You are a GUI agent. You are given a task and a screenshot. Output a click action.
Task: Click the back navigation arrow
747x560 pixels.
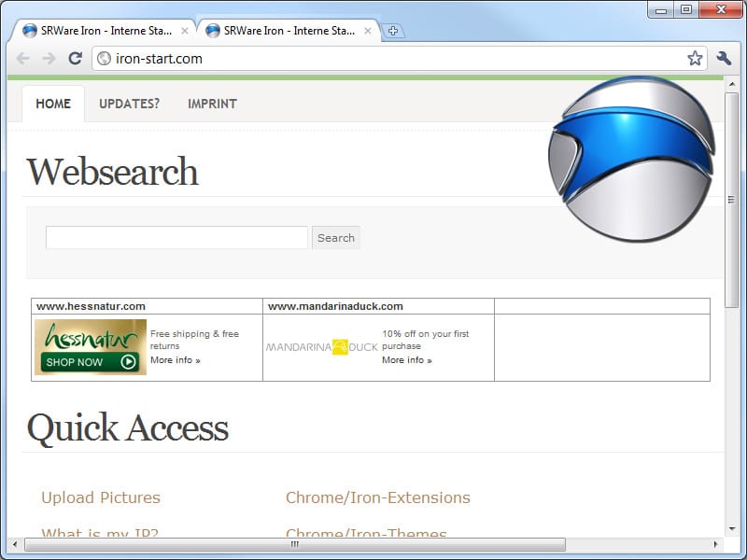pyautogui.click(x=24, y=57)
